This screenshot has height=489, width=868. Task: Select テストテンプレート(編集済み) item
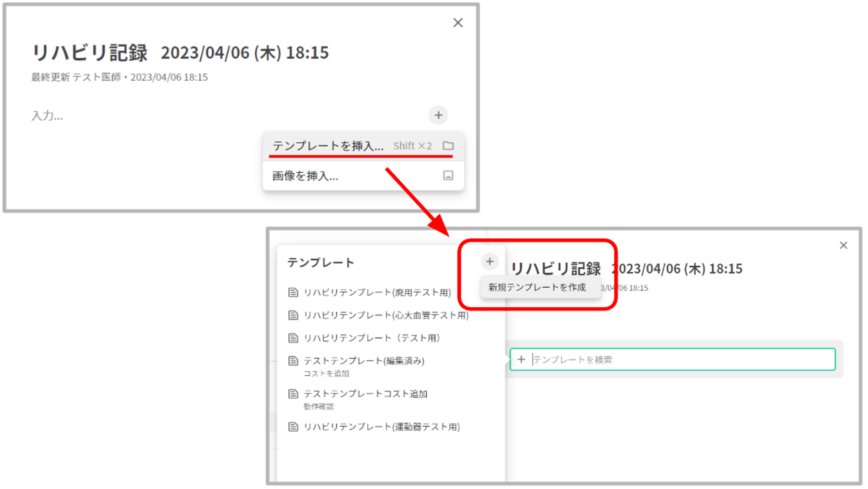pos(364,361)
